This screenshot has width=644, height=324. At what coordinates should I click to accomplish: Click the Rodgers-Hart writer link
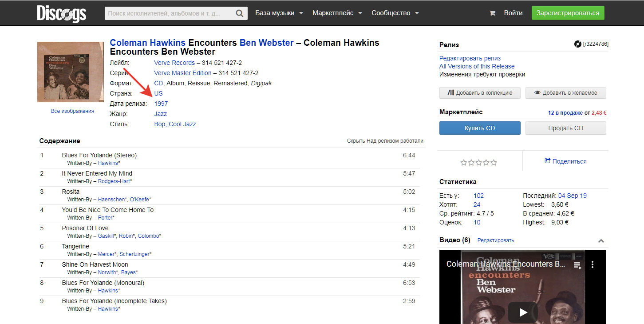114,181
